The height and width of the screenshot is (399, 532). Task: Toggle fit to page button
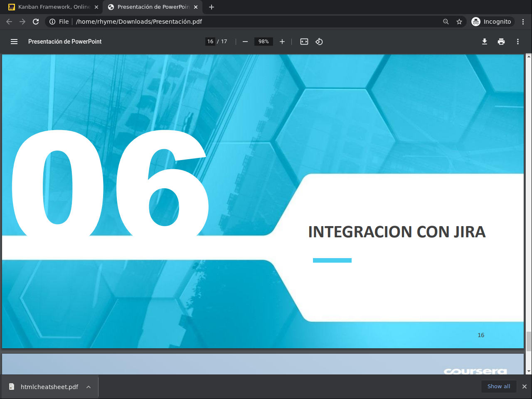(304, 42)
